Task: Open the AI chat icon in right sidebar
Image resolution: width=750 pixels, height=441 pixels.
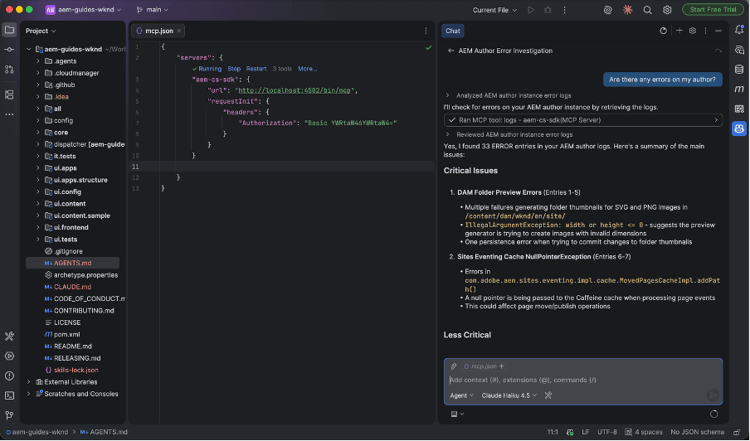Action: [x=739, y=50]
